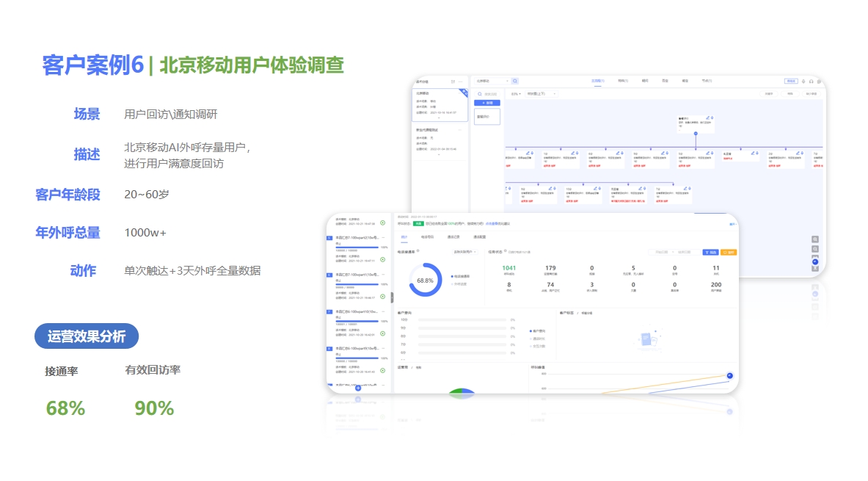The image size is (868, 481).
Task: Open the 北京移动 selector dropdown in flow editor
Action: click(x=492, y=81)
